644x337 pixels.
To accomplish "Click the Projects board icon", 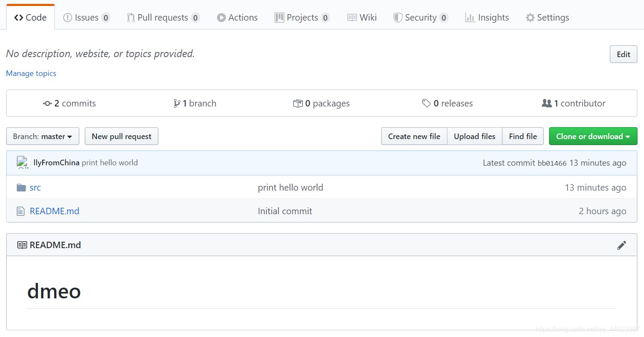I will 279,18.
